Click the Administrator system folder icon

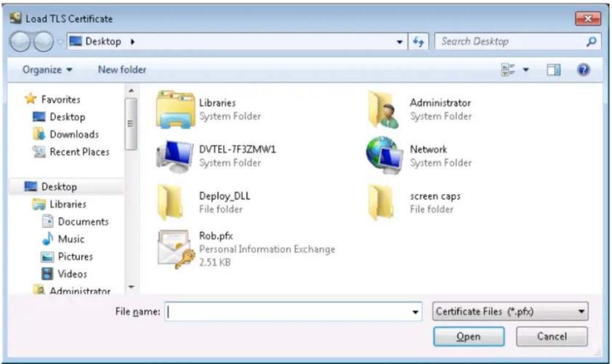[384, 110]
